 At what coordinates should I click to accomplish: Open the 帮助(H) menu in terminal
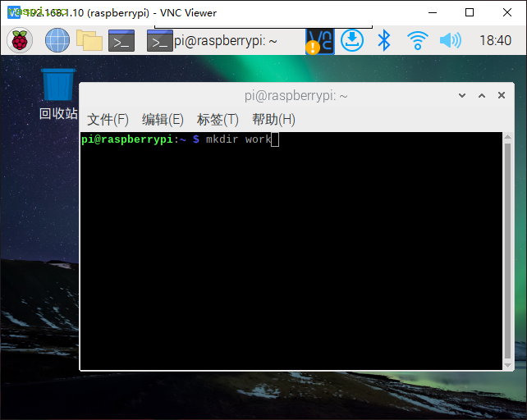point(273,120)
